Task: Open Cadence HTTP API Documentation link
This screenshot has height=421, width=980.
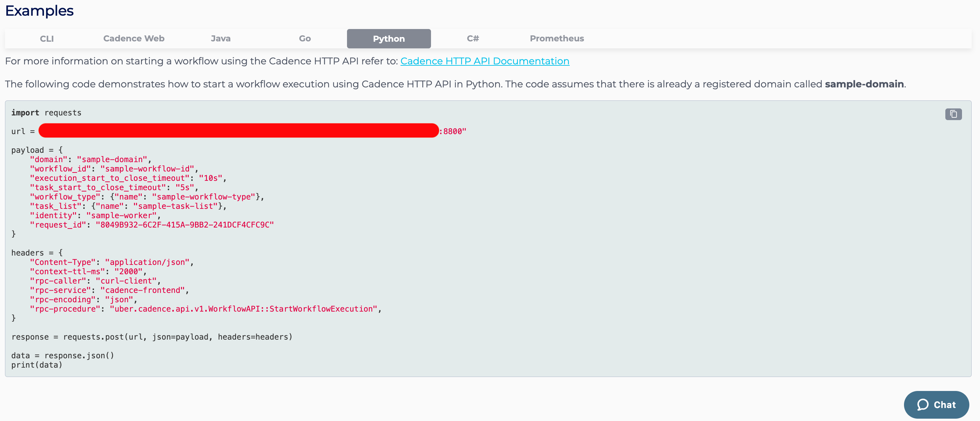Action: (484, 61)
